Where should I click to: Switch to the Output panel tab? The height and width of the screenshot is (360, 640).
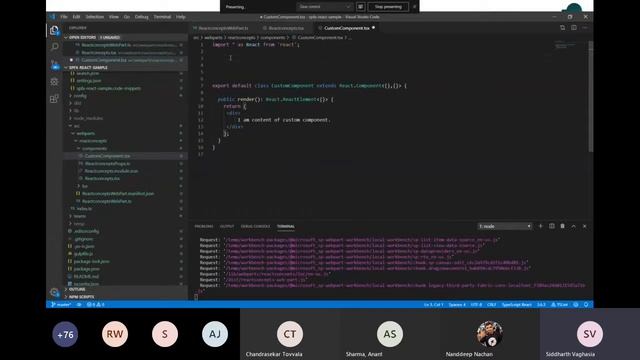pyautogui.click(x=227, y=226)
